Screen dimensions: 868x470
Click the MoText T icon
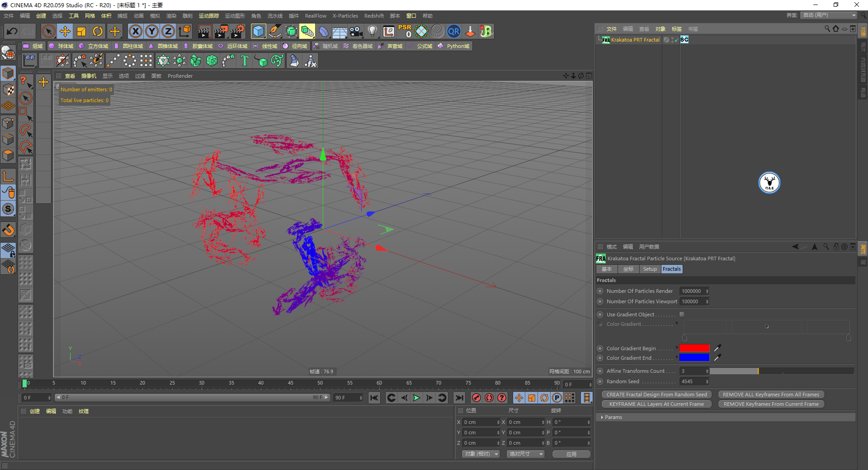point(245,61)
